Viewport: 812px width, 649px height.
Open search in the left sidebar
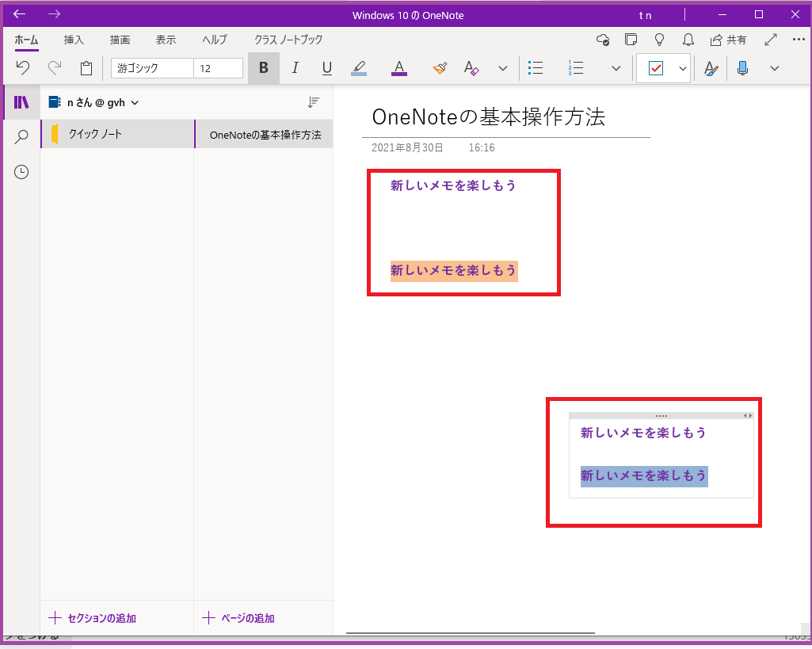point(21,136)
